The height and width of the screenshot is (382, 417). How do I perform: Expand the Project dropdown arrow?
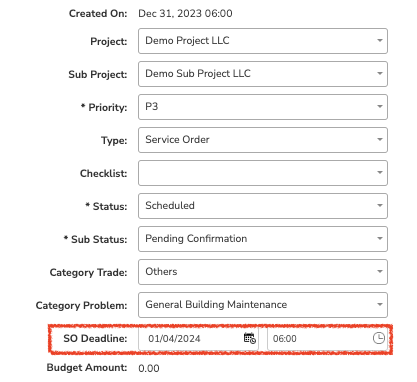click(x=380, y=40)
